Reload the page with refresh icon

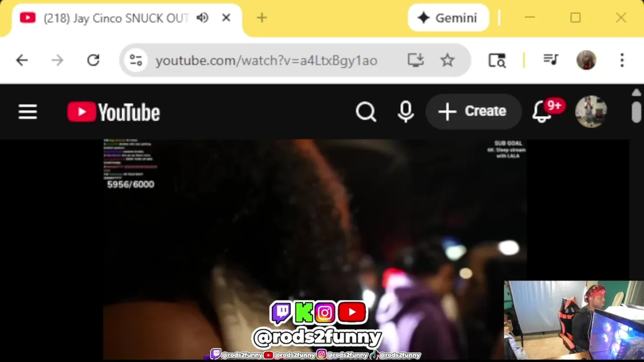(93, 60)
